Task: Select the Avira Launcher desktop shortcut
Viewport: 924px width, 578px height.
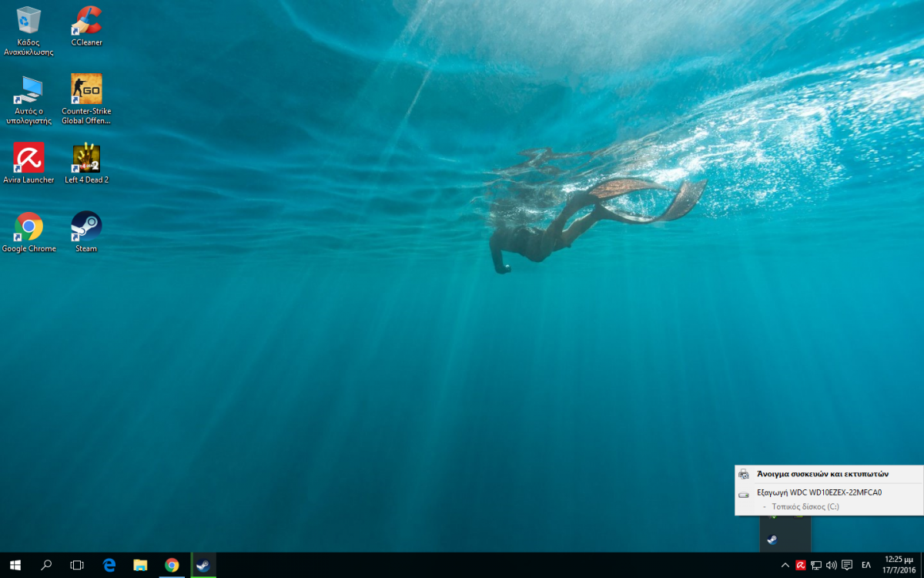Action: pos(28,163)
